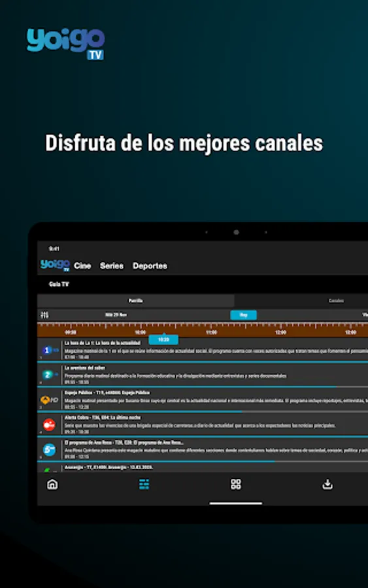
Task: Select Cuatro channel logo
Action: coord(49,425)
